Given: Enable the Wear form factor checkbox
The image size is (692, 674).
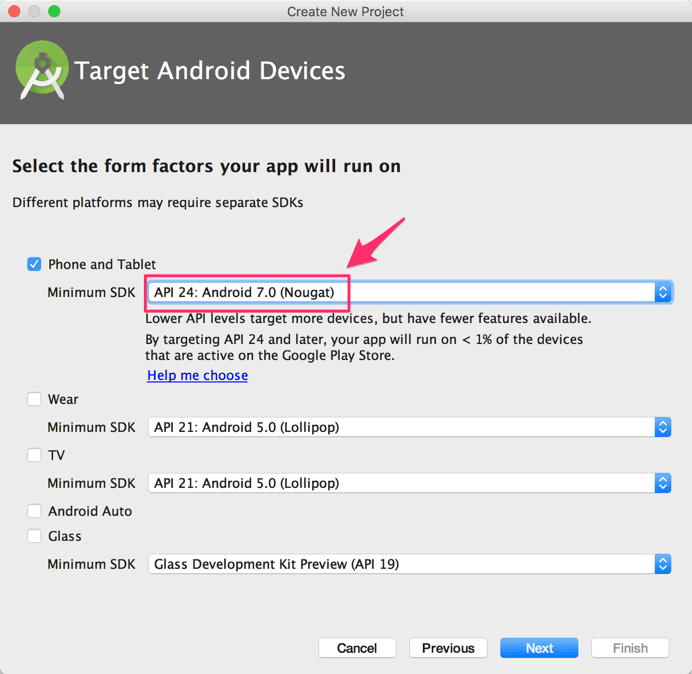Looking at the screenshot, I should (34, 399).
